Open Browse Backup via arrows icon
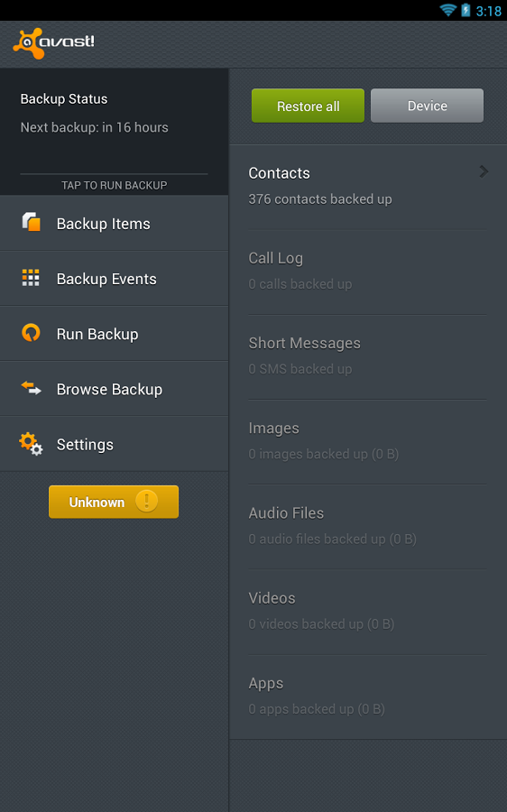Viewport: 507px width, 812px height. pyautogui.click(x=31, y=388)
